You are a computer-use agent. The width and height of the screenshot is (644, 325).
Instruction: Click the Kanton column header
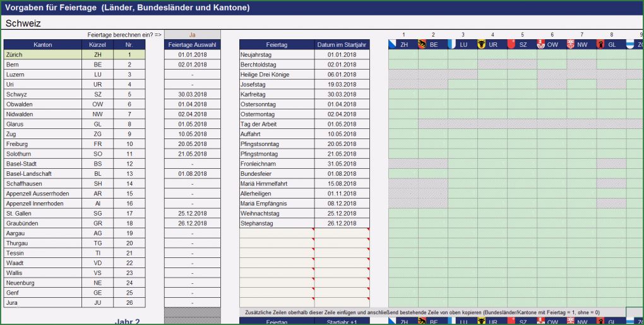coord(43,45)
